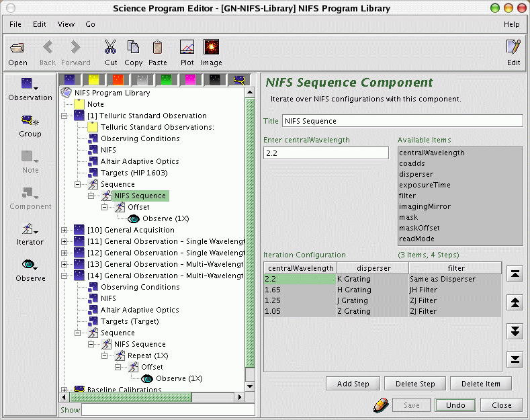
Task: Click the Close button
Action: click(501, 405)
